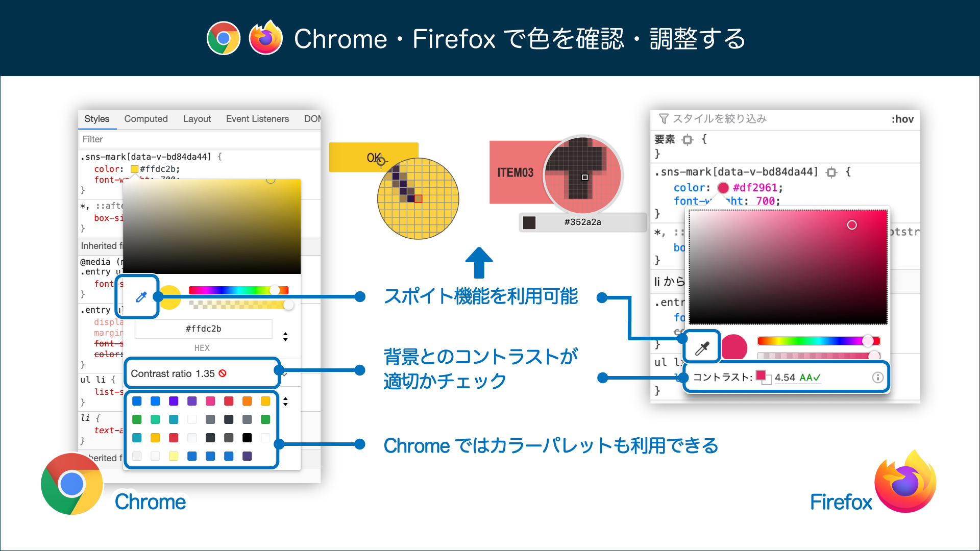Image resolution: width=980 pixels, height=551 pixels.
Task: Click the large yellow color preview circle
Action: (x=170, y=297)
